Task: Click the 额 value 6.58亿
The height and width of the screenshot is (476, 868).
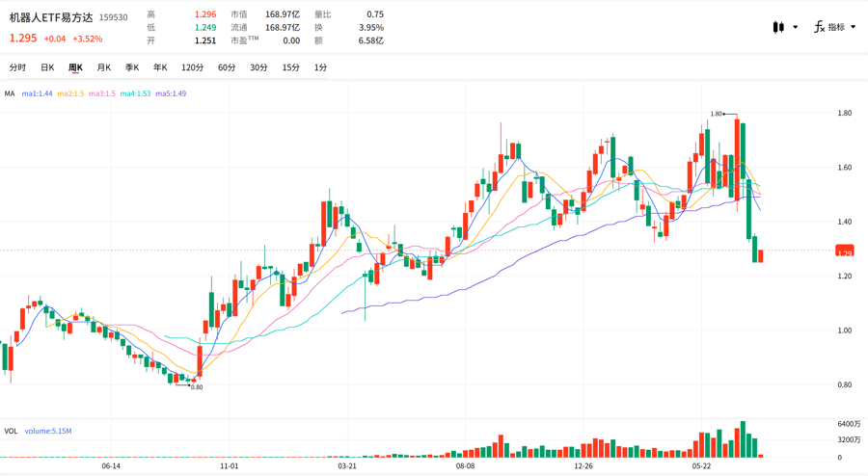Action: 371,40
